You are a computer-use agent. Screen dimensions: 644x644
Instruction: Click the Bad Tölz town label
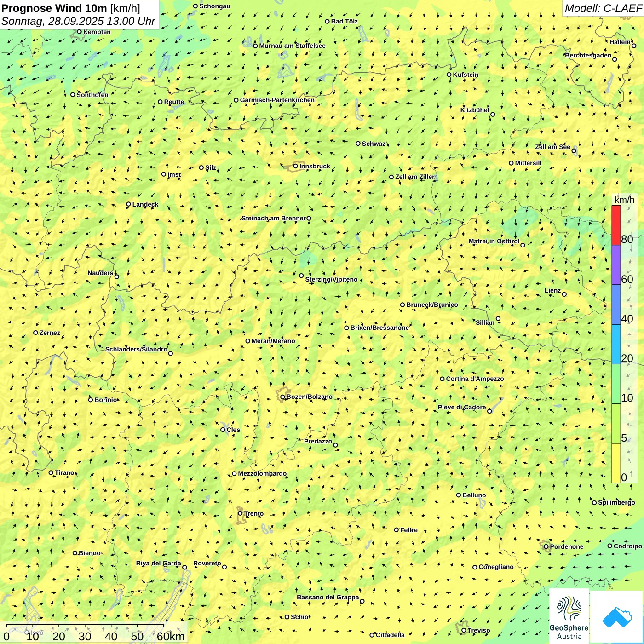click(x=345, y=21)
